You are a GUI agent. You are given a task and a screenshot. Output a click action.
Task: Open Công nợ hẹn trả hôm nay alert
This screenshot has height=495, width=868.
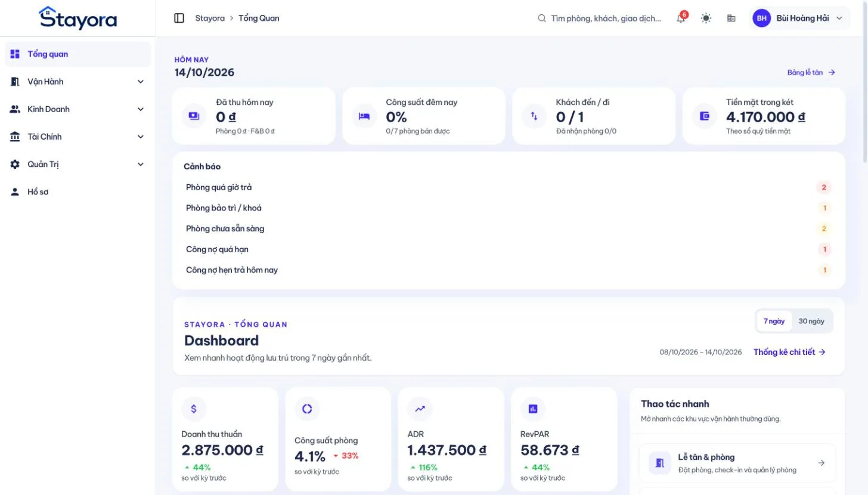(x=509, y=270)
